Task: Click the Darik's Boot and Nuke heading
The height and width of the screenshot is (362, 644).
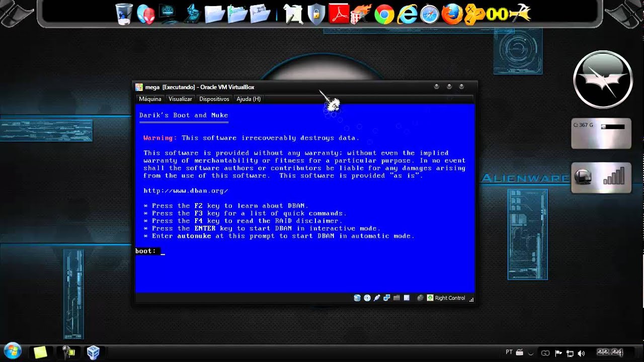Action: point(184,115)
